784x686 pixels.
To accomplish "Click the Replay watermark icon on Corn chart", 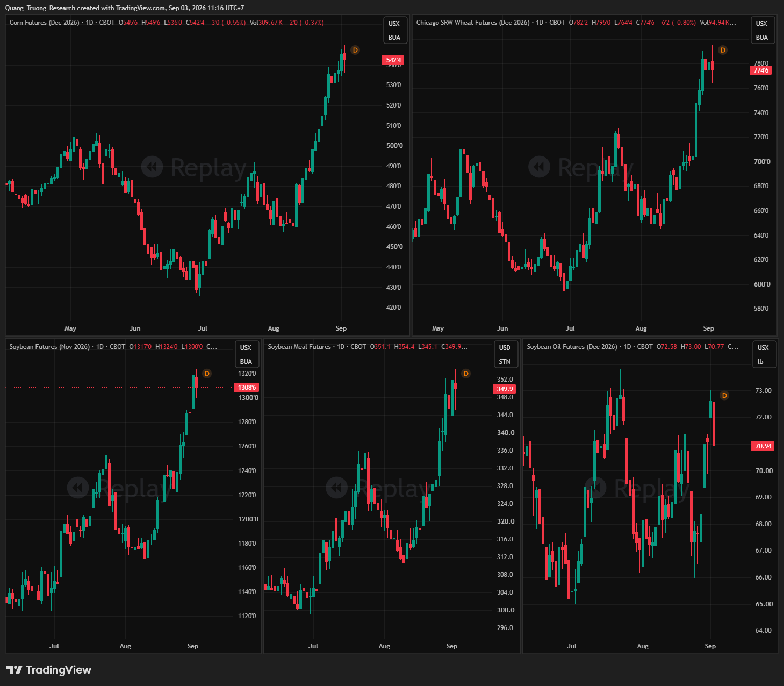I will pos(152,167).
